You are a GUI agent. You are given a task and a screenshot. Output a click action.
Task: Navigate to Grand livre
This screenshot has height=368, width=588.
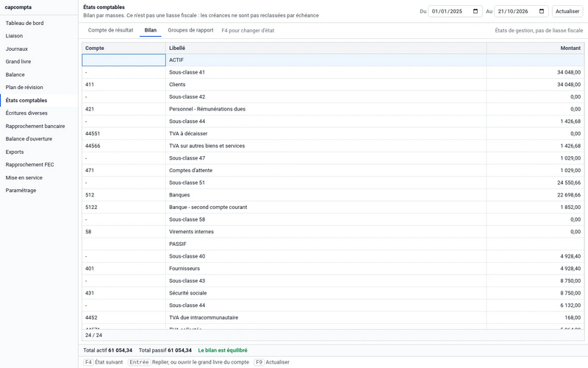coord(39,62)
